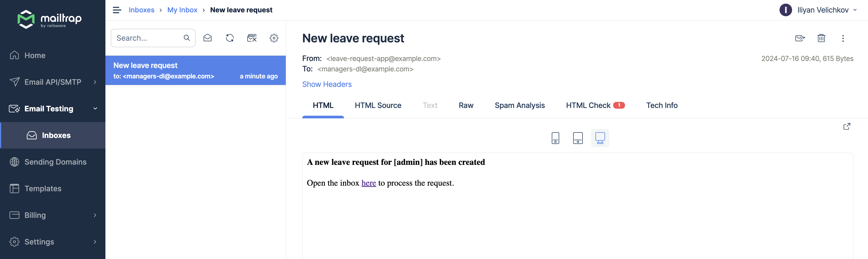The width and height of the screenshot is (868, 259).
Task: Refresh the inbox message list
Action: click(230, 38)
